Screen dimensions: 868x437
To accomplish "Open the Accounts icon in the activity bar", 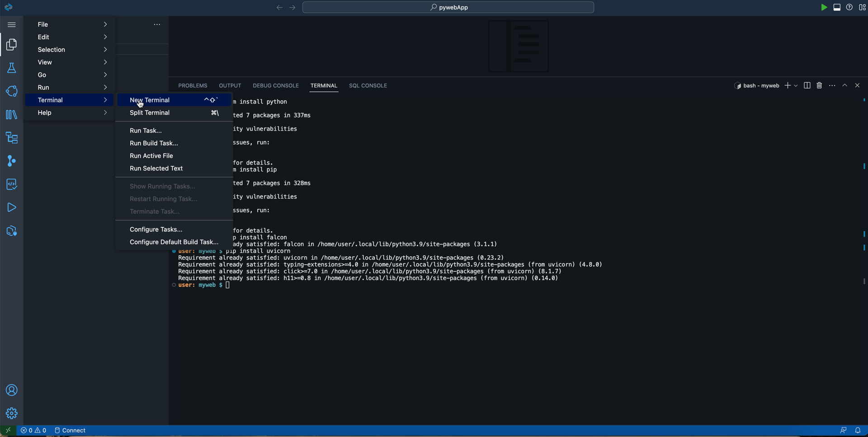I will [11, 390].
